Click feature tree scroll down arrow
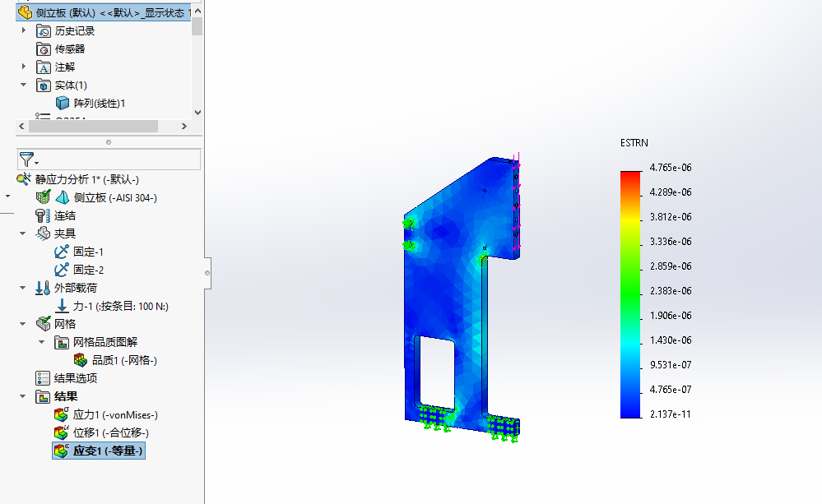The height and width of the screenshot is (504, 822). pos(197,112)
